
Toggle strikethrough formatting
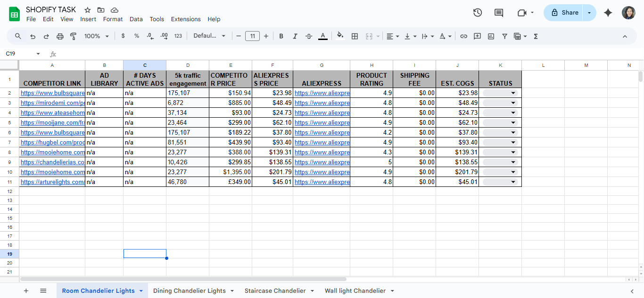309,36
